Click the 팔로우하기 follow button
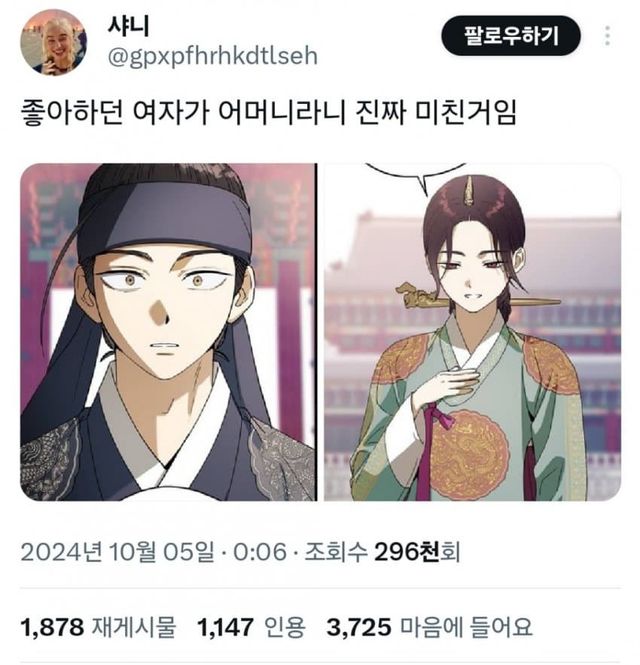The width and height of the screenshot is (640, 665). pyautogui.click(x=511, y=36)
